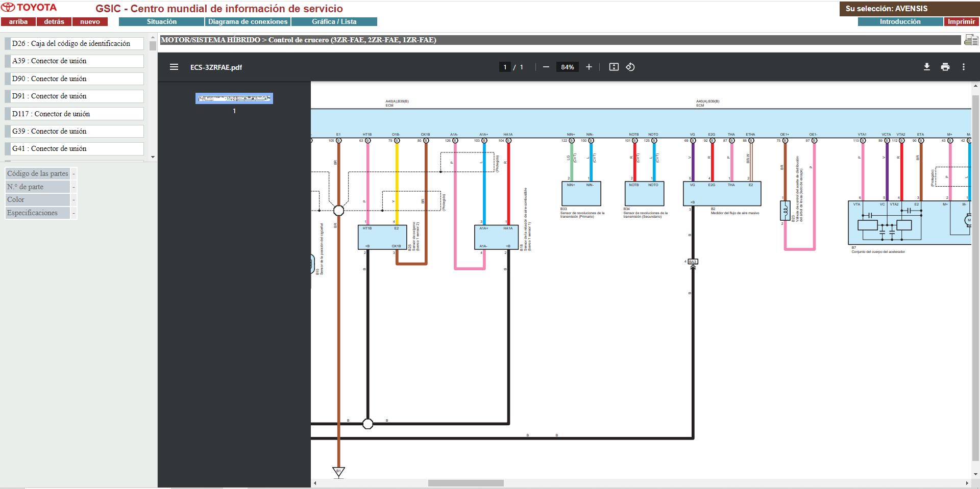Rotate the PDF counterclockwise icon
Screen dimensions: 980x489
[x=630, y=67]
